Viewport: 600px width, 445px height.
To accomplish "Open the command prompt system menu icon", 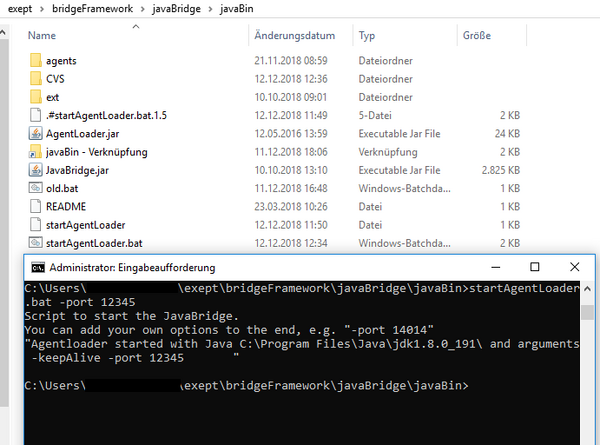I will pos(37,267).
